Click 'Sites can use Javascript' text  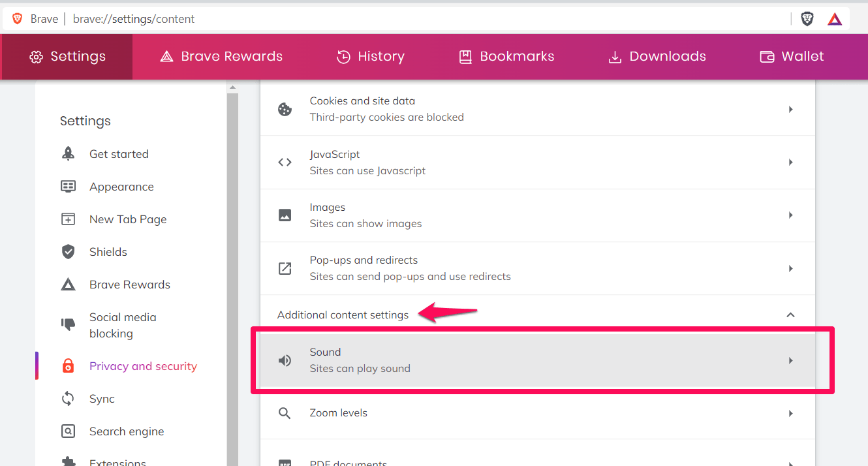point(367,171)
